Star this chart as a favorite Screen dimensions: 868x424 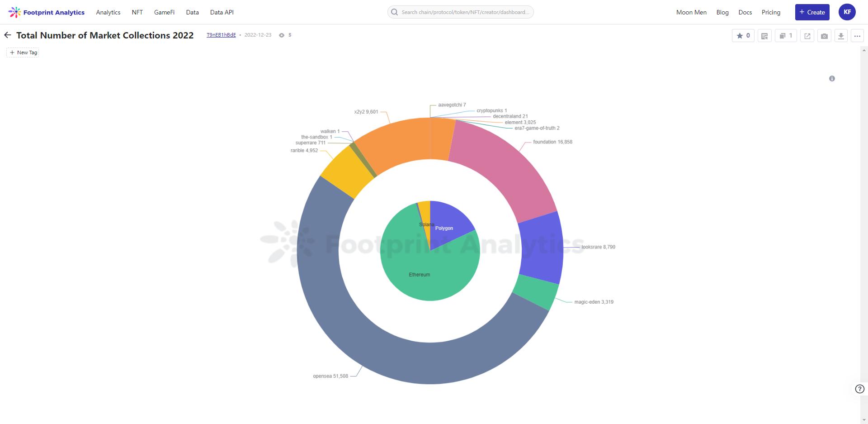coord(743,36)
